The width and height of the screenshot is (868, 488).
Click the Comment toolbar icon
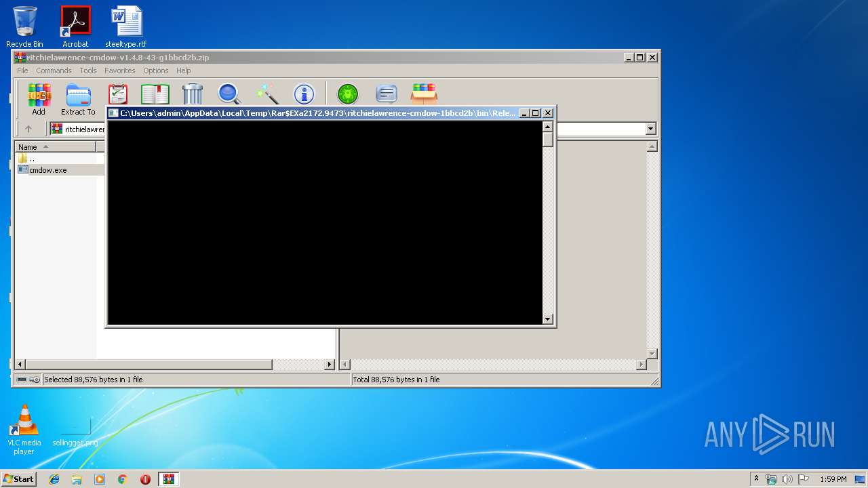(386, 94)
